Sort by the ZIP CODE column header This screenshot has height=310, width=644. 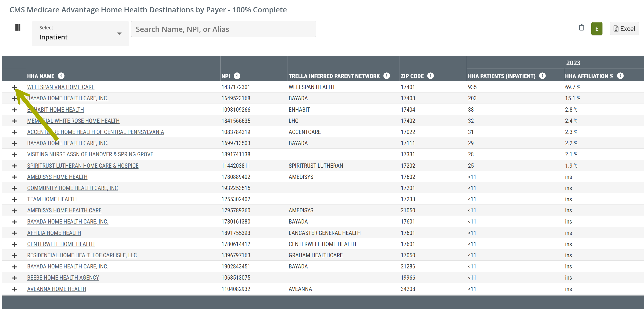coord(412,76)
